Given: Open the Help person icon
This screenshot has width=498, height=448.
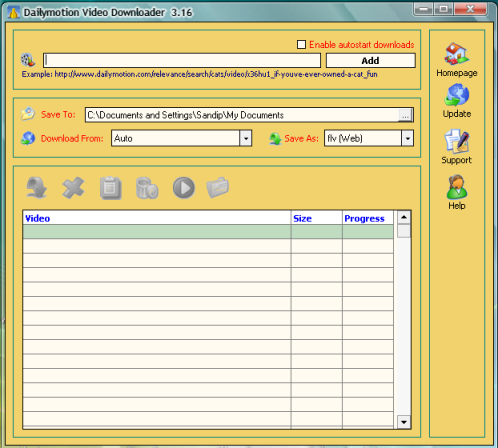Looking at the screenshot, I should pyautogui.click(x=456, y=187).
